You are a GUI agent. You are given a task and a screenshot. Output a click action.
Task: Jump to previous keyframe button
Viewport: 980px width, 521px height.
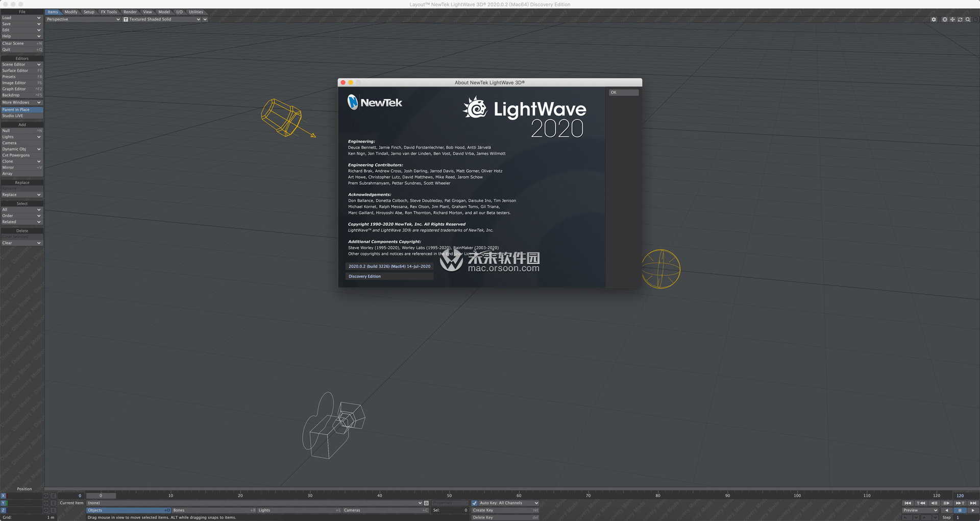(x=921, y=503)
